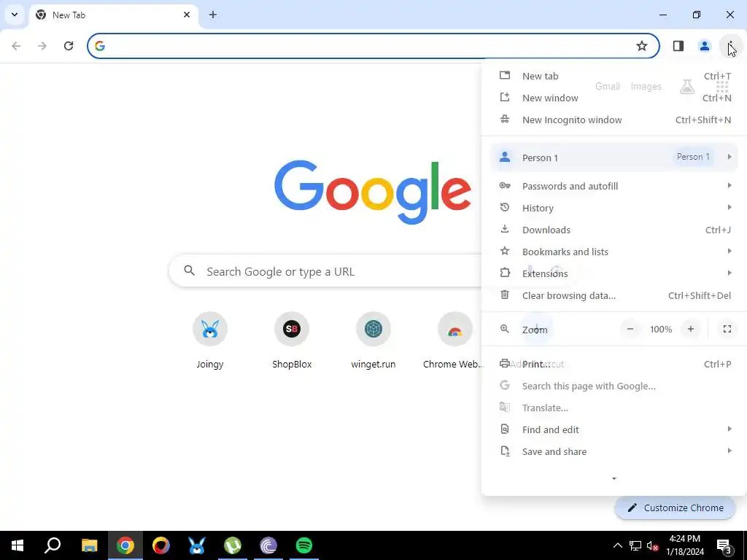This screenshot has height=560, width=747.
Task: Open Windows taskbar search
Action: [53, 545]
